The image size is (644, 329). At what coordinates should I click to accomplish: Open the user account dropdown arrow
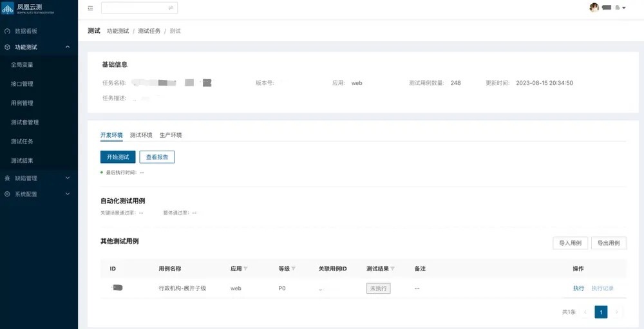tap(624, 8)
